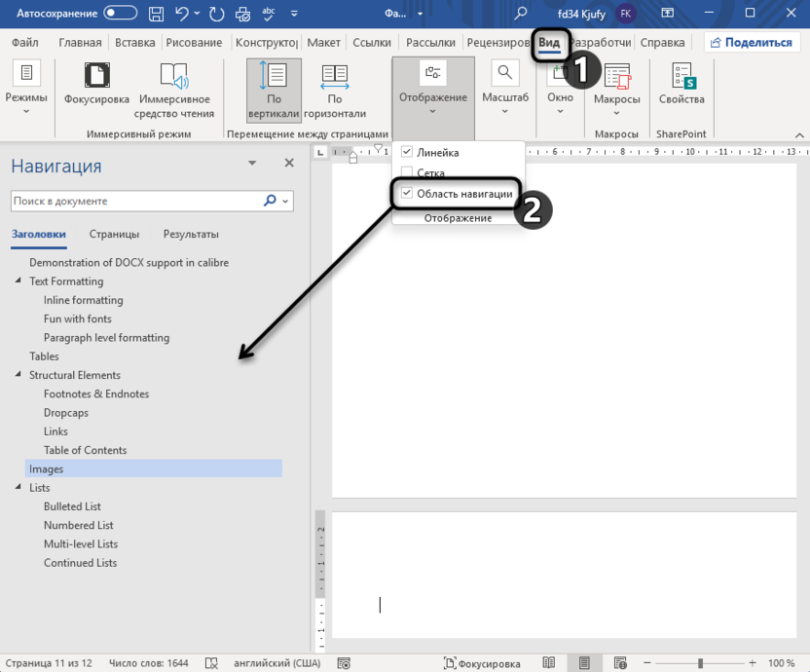Open the Zoom dropdown in ribbon
810x672 pixels.
coord(504,86)
